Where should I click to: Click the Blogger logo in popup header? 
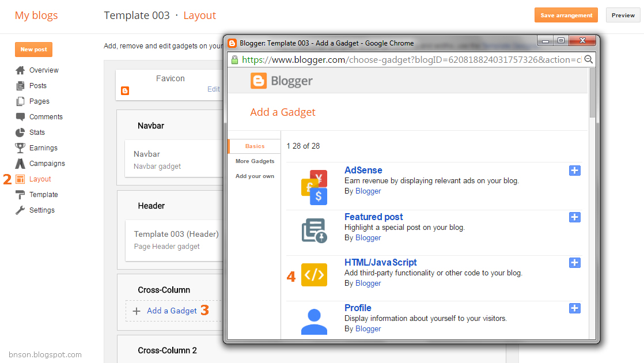click(x=281, y=81)
